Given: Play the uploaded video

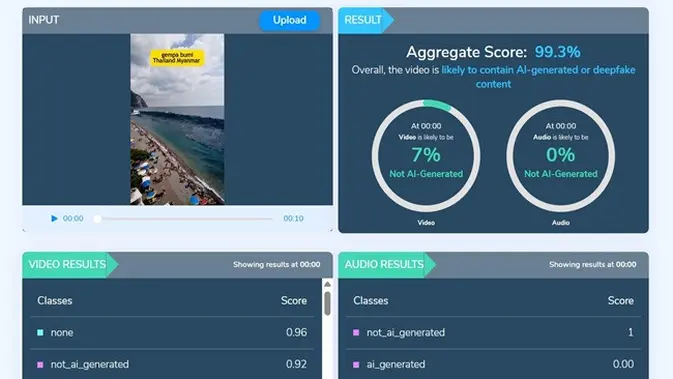Looking at the screenshot, I should coord(54,218).
